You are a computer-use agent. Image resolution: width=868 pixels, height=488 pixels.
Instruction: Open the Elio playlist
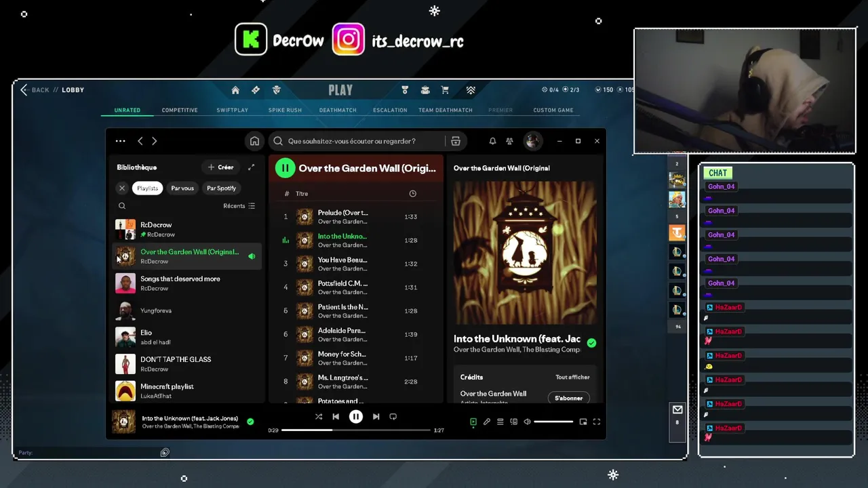pyautogui.click(x=185, y=337)
